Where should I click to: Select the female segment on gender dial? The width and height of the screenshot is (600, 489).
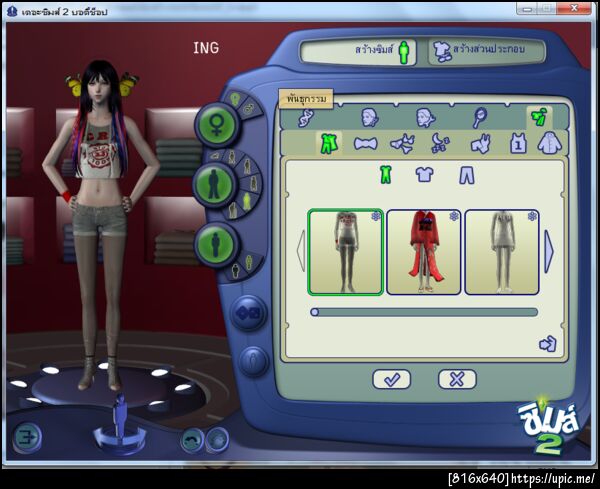click(x=235, y=99)
